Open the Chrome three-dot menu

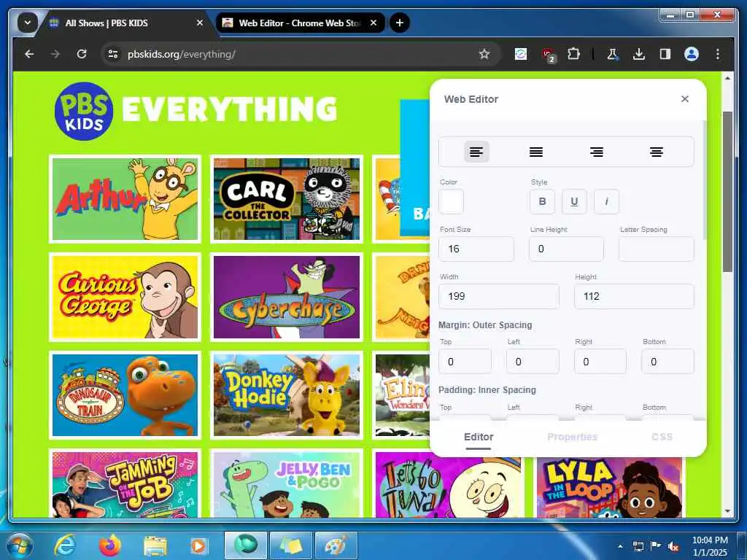coord(718,54)
